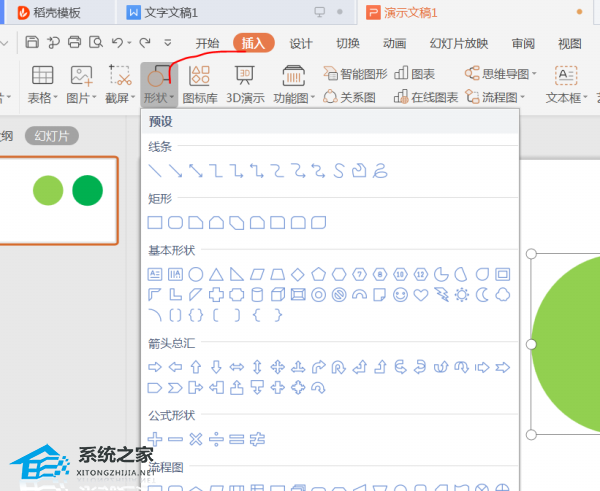Click the Undo arrow icon
Screen dimensions: 600x491
[x=117, y=42]
